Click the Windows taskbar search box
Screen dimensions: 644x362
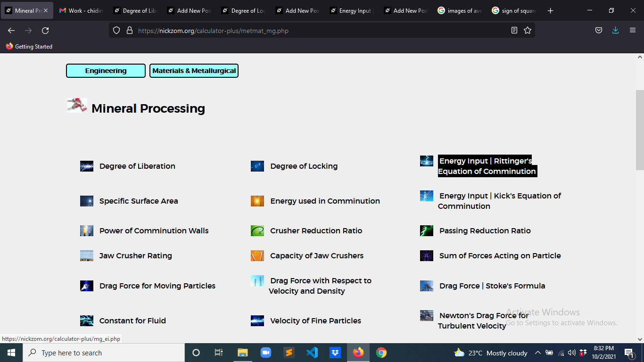coord(104,353)
